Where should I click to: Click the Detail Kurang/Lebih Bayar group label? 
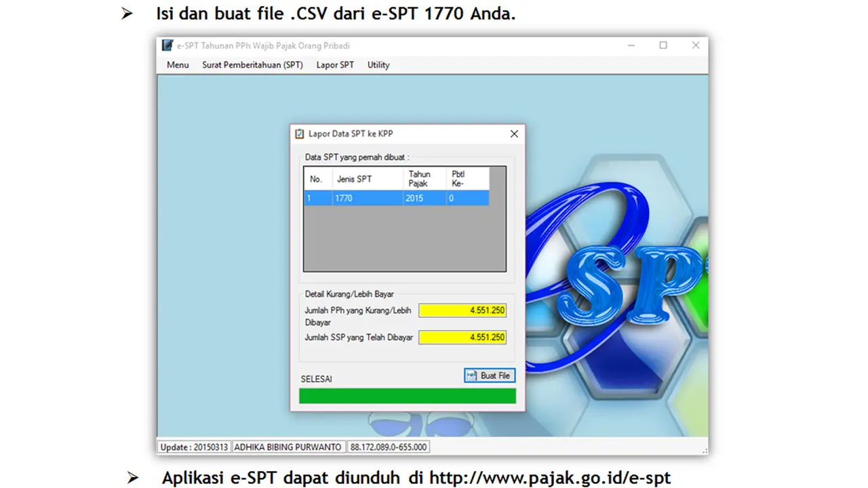(349, 294)
